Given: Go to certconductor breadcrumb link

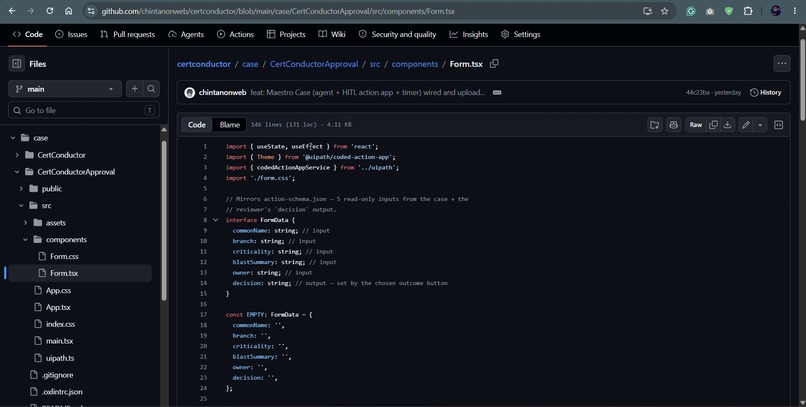Looking at the screenshot, I should (x=204, y=64).
